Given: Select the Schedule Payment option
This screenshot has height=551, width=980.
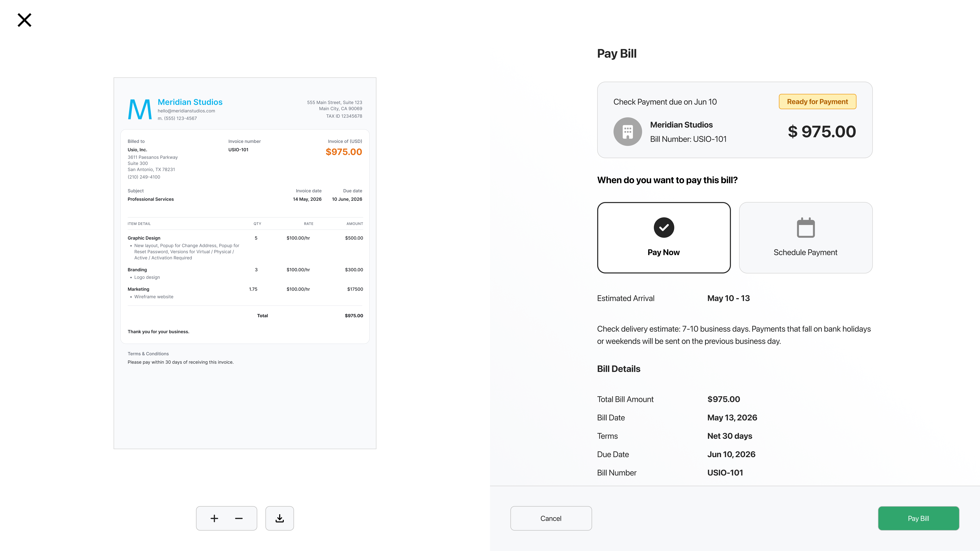Looking at the screenshot, I should (x=806, y=238).
